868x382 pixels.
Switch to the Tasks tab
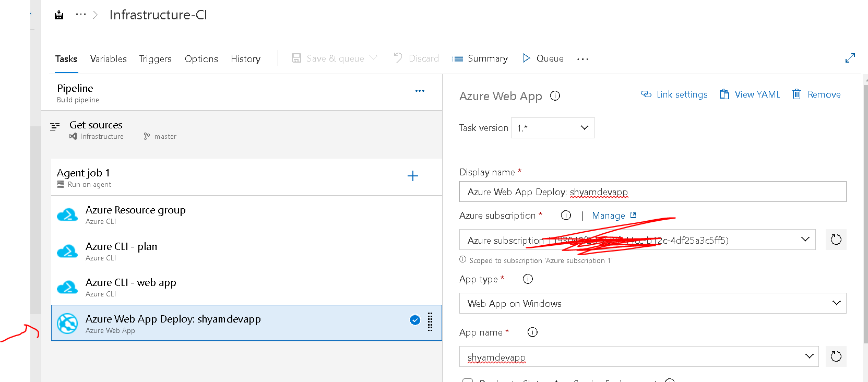[66, 59]
